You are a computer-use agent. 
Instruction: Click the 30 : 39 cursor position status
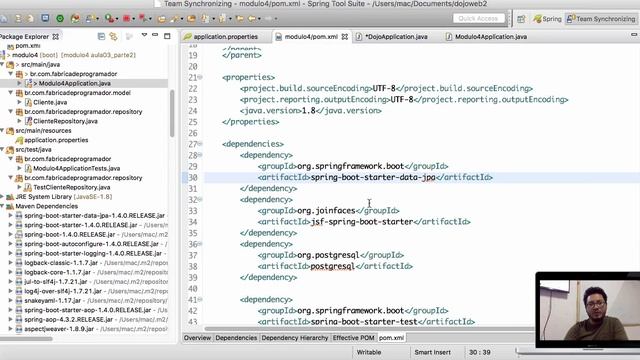480,352
